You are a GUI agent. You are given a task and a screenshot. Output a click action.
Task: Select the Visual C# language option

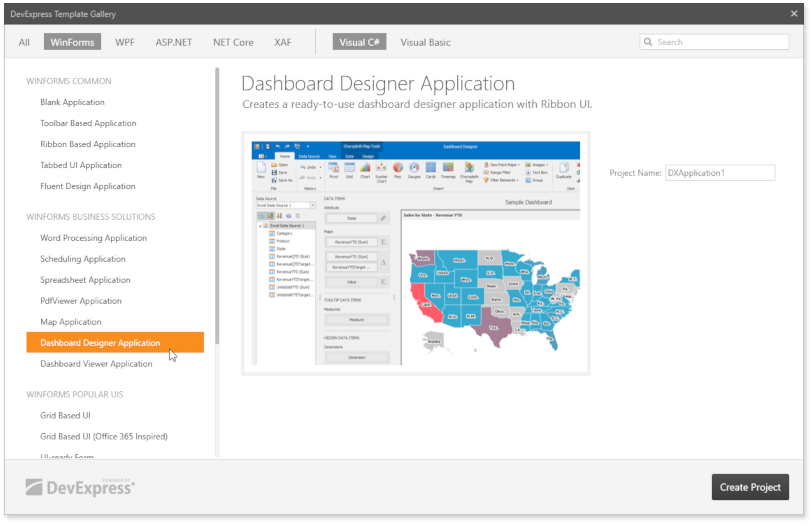click(x=359, y=42)
